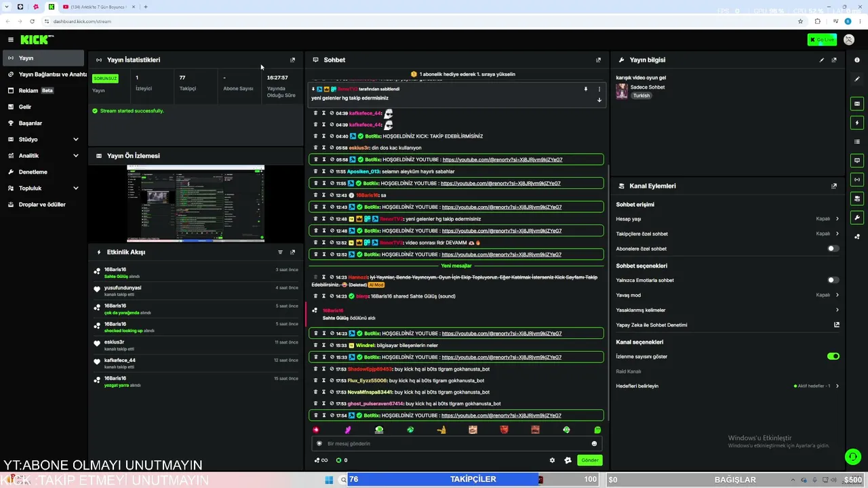
Task: Open the profile avatar menu
Action: [x=849, y=40]
